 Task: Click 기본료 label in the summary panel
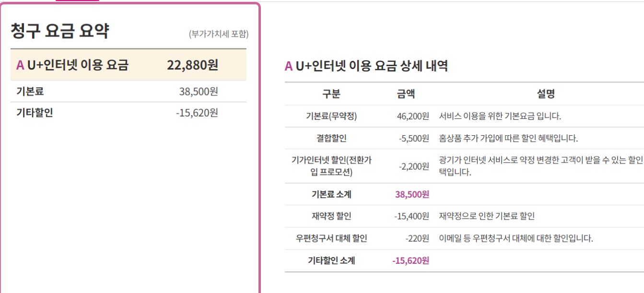[x=30, y=91]
